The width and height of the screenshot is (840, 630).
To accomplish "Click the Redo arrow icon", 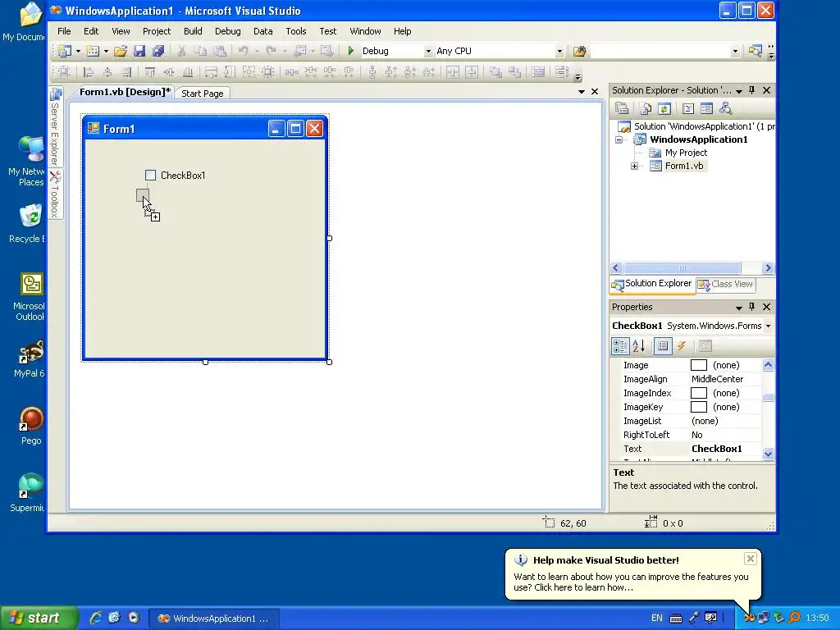I will click(x=271, y=51).
